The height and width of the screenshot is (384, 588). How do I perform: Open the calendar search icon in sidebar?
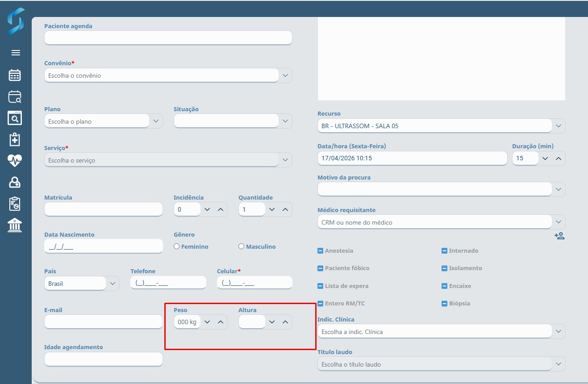(x=15, y=96)
